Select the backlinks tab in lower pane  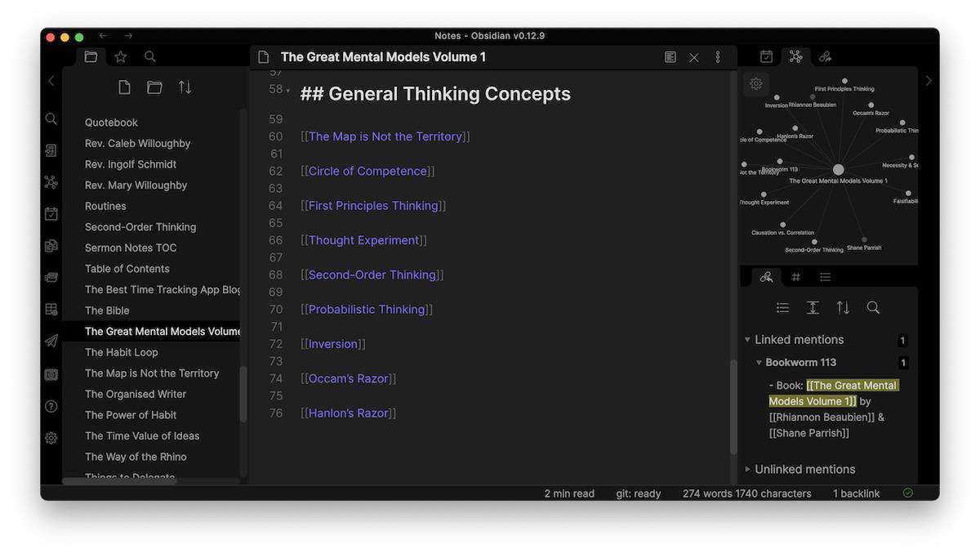pos(766,277)
